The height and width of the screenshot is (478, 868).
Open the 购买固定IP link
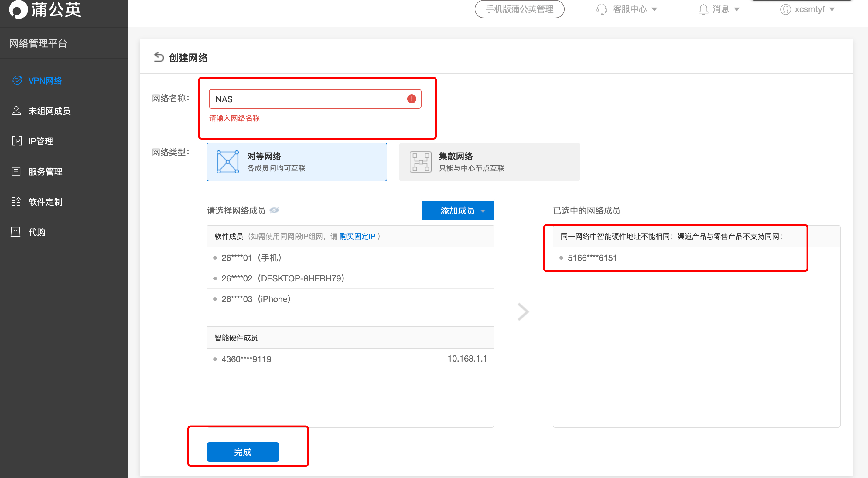pyautogui.click(x=357, y=236)
